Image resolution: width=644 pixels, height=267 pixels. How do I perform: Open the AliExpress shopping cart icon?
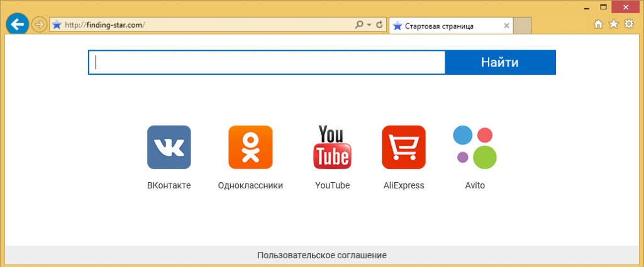pyautogui.click(x=404, y=147)
